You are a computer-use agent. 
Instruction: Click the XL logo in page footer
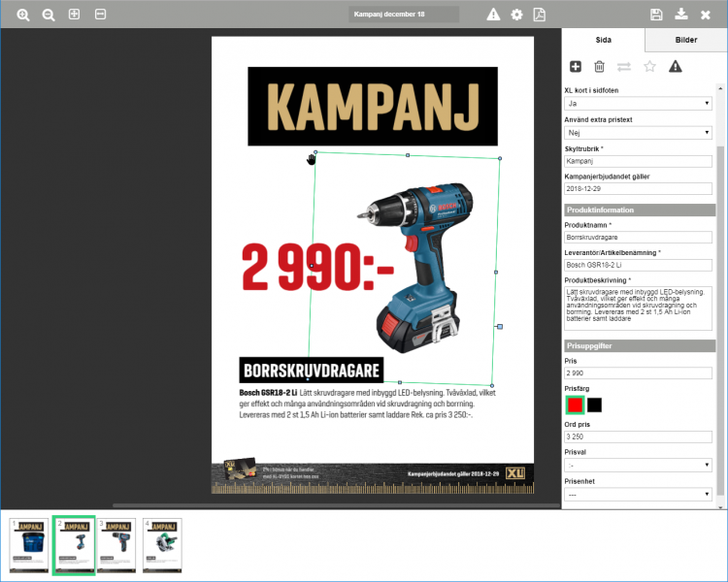coord(515,473)
